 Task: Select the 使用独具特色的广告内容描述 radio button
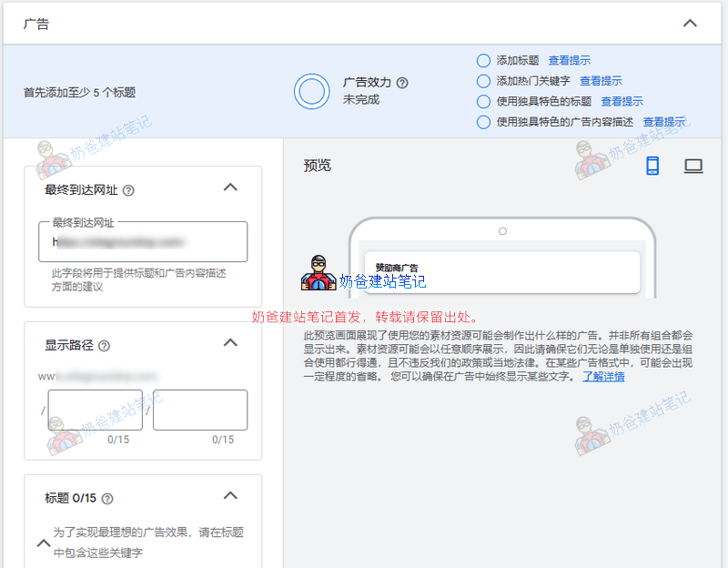point(483,121)
